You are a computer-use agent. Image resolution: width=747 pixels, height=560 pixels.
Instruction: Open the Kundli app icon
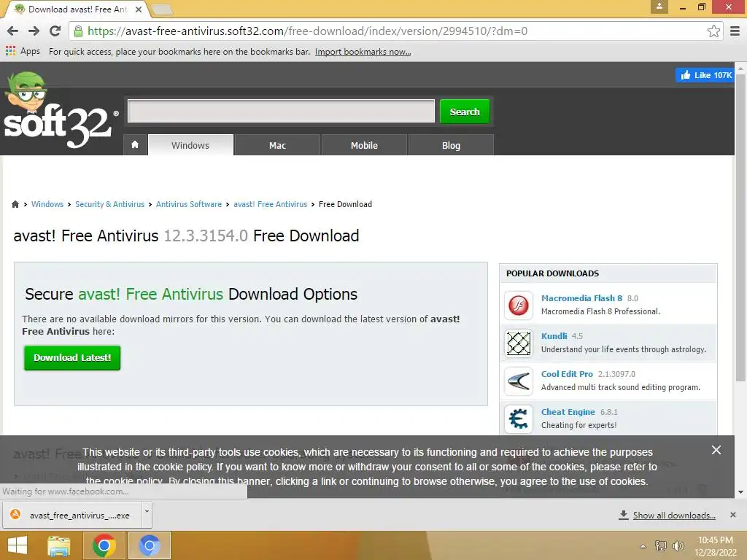[x=519, y=343]
